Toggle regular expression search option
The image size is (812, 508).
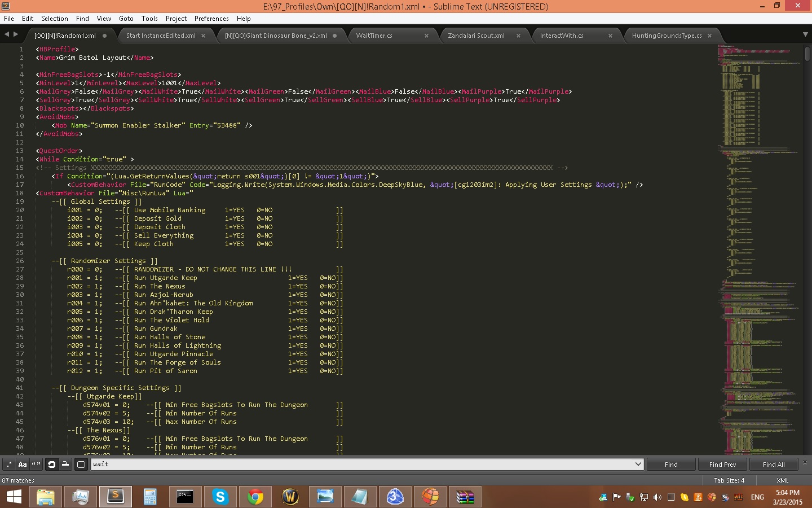9,464
